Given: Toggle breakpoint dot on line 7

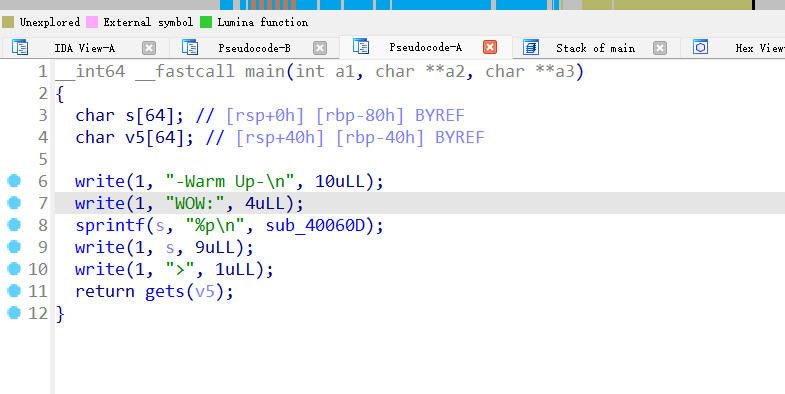Looking at the screenshot, I should pos(14,203).
